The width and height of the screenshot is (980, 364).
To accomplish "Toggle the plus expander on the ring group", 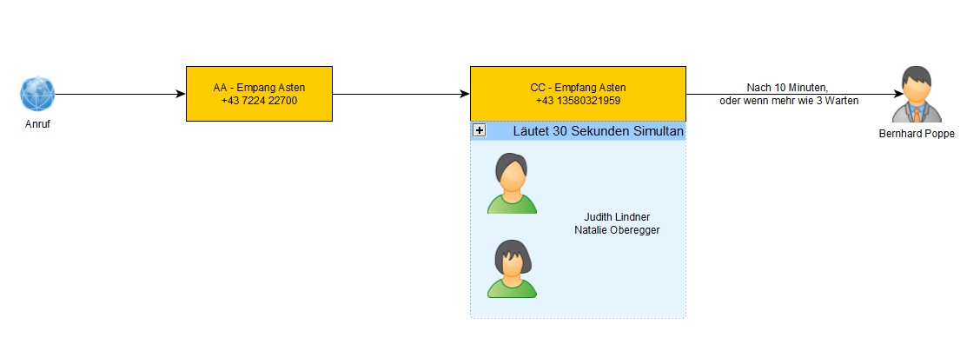I will click(x=480, y=130).
